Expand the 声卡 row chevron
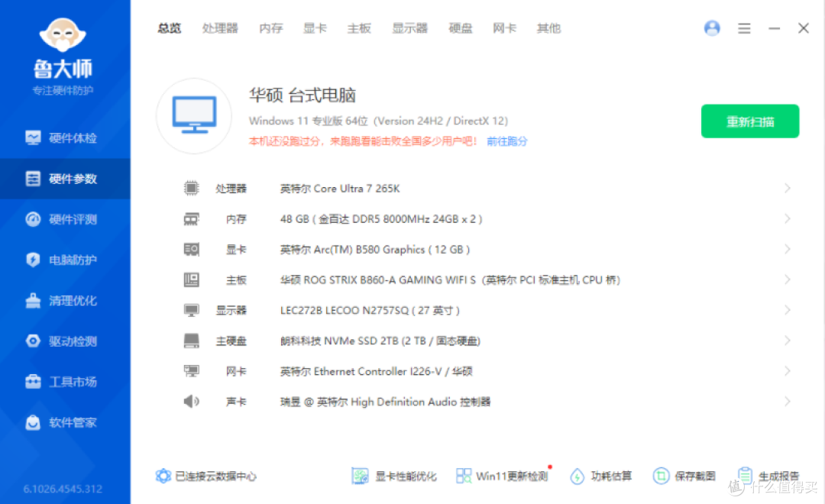The image size is (825, 504). [x=787, y=402]
